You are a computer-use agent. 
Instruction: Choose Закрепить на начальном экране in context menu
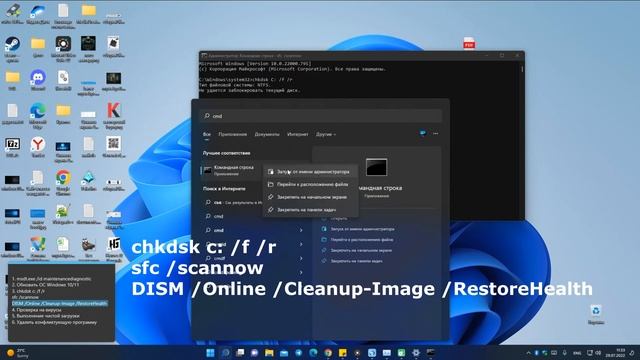coord(311,197)
